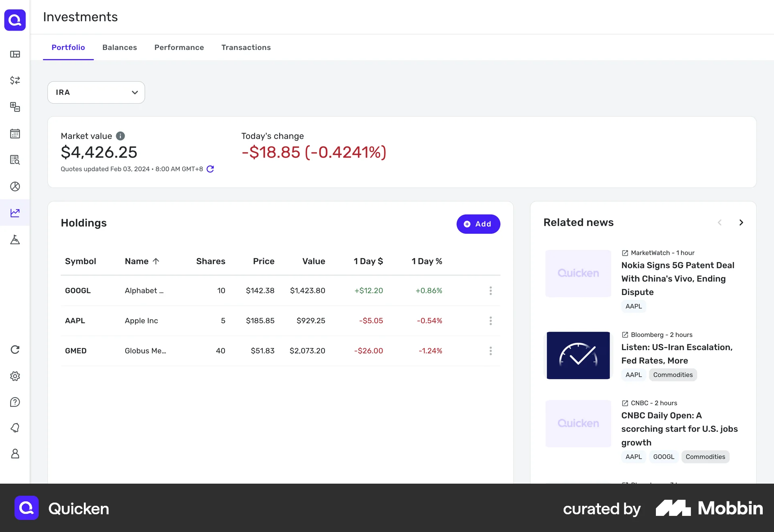Click Bloomberg article checkmark thumbnail
This screenshot has width=774, height=532.
coord(578,355)
